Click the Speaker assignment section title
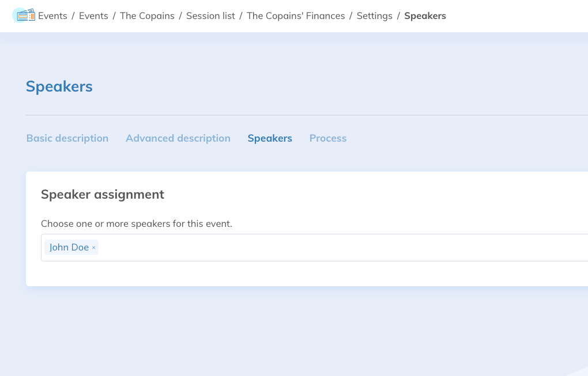This screenshot has width=588, height=376. coord(103,195)
